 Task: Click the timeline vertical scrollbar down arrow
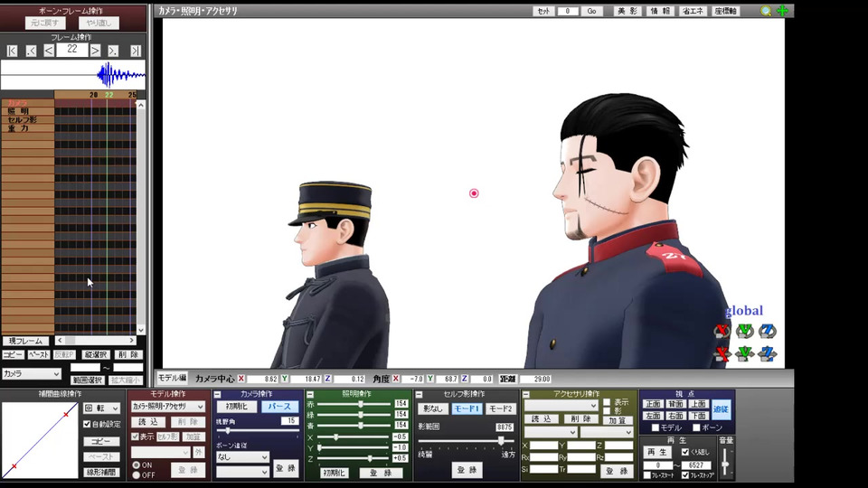coord(141,330)
